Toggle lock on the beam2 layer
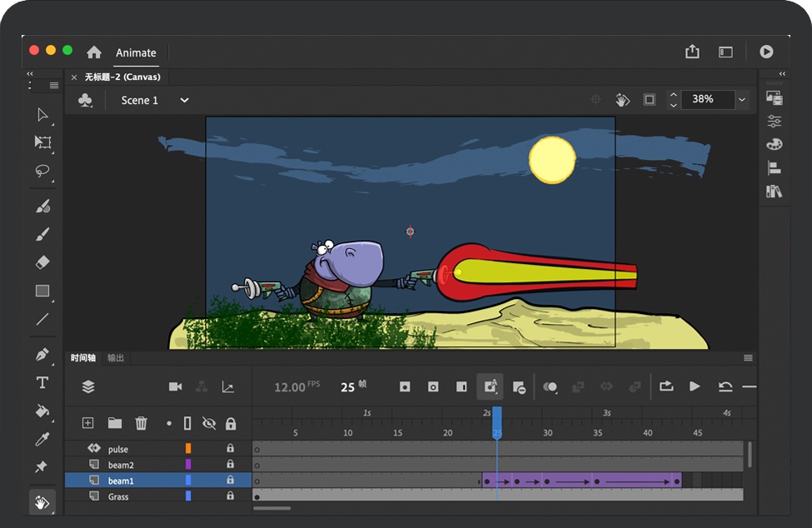Image resolution: width=812 pixels, height=528 pixels. pyautogui.click(x=231, y=465)
